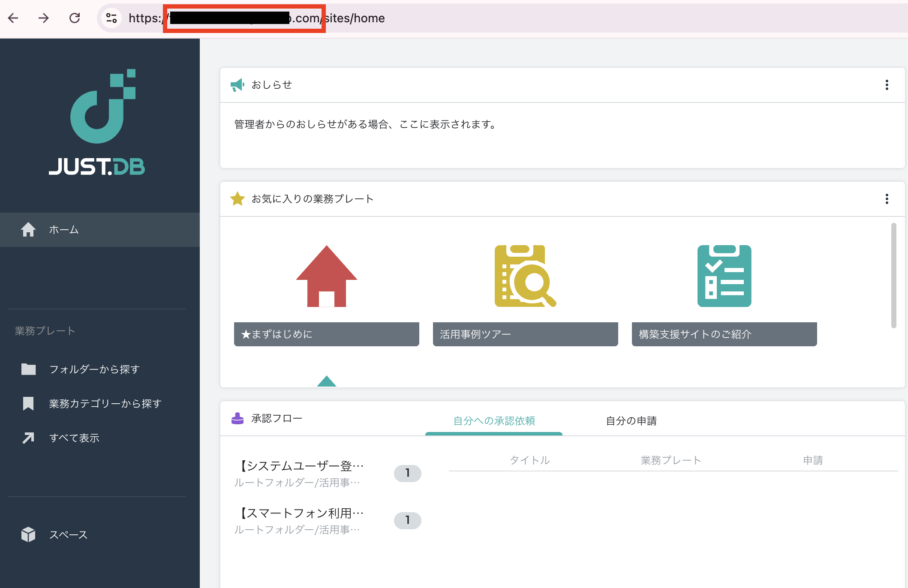Click the favorites panel vertical scrollbar
Viewport: 908px width, 588px height.
[893, 275]
